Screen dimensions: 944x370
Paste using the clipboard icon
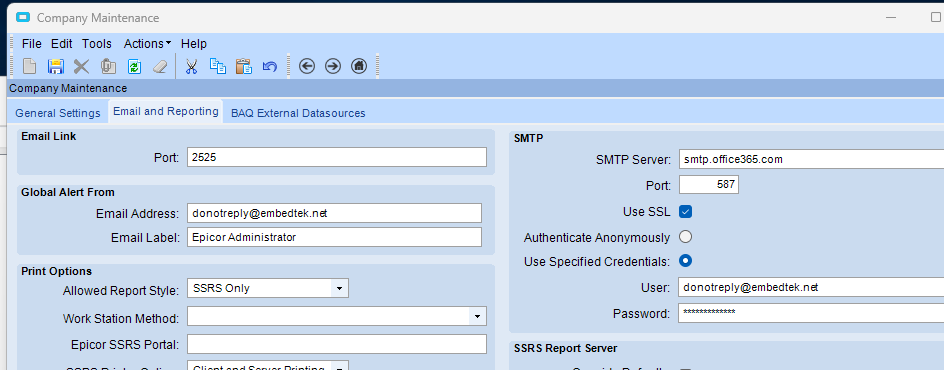pyautogui.click(x=243, y=66)
